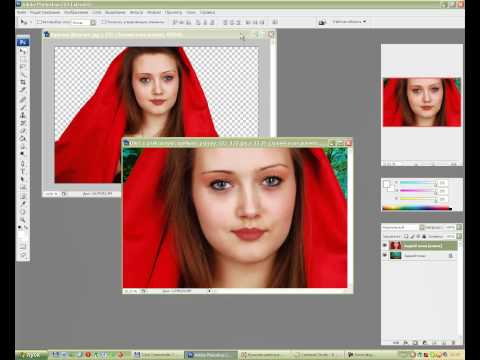Toggle Lock position icon

point(418,236)
